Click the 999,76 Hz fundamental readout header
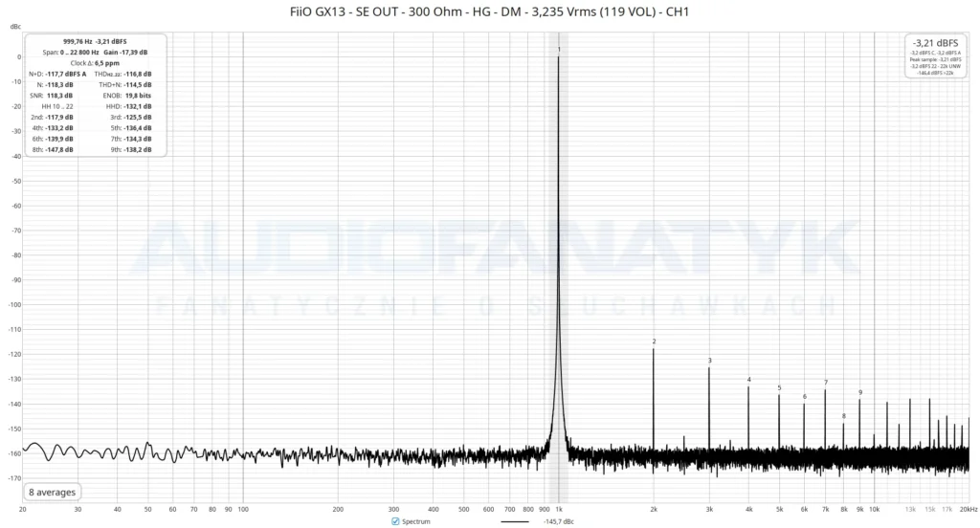Viewport: 980px width, 528px height. [95, 41]
